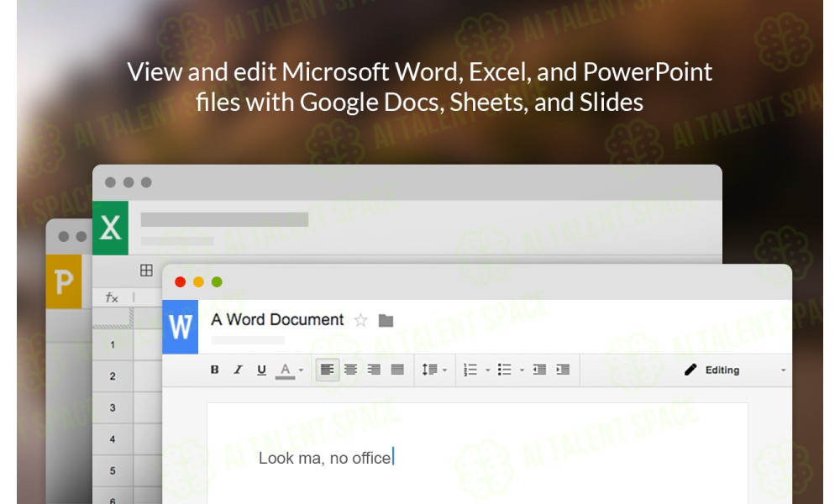
Task: Click the text "Look ma, no office"
Action: click(x=324, y=458)
